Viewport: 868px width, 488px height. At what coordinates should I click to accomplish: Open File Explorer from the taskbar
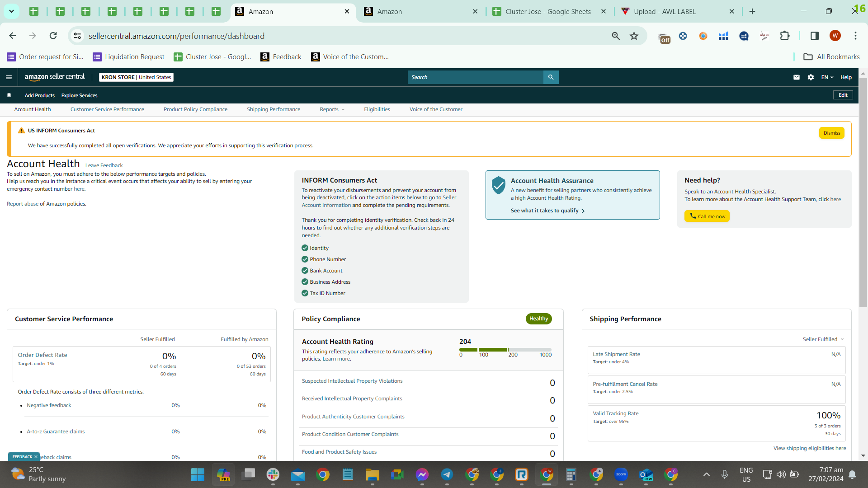tap(373, 474)
